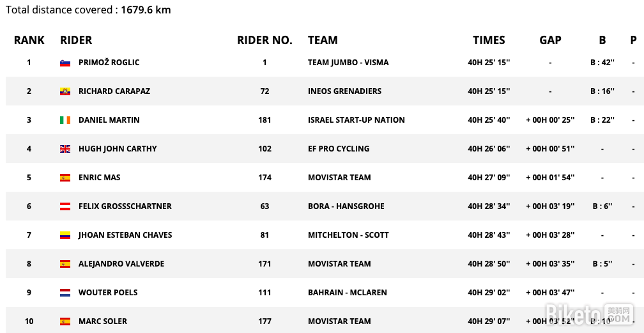Click the Slovenian flag beside Primož Roglic
The height and width of the screenshot is (333, 644).
(x=65, y=63)
